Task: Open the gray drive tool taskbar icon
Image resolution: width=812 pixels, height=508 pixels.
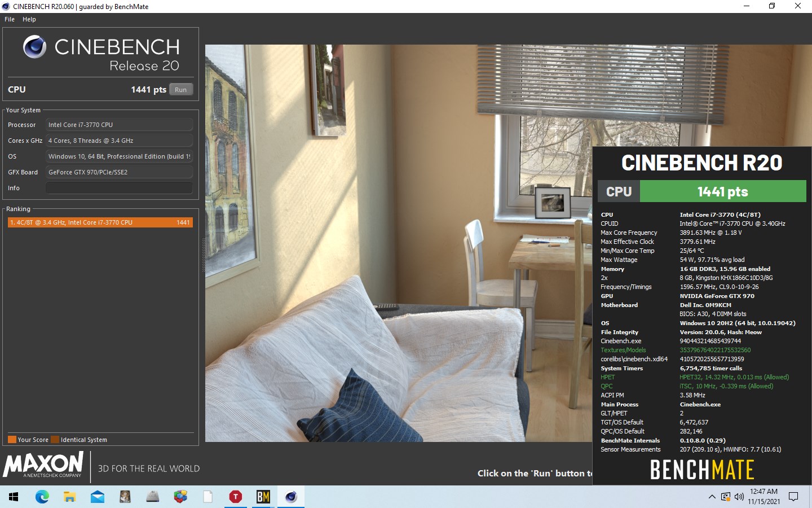Action: tap(152, 497)
